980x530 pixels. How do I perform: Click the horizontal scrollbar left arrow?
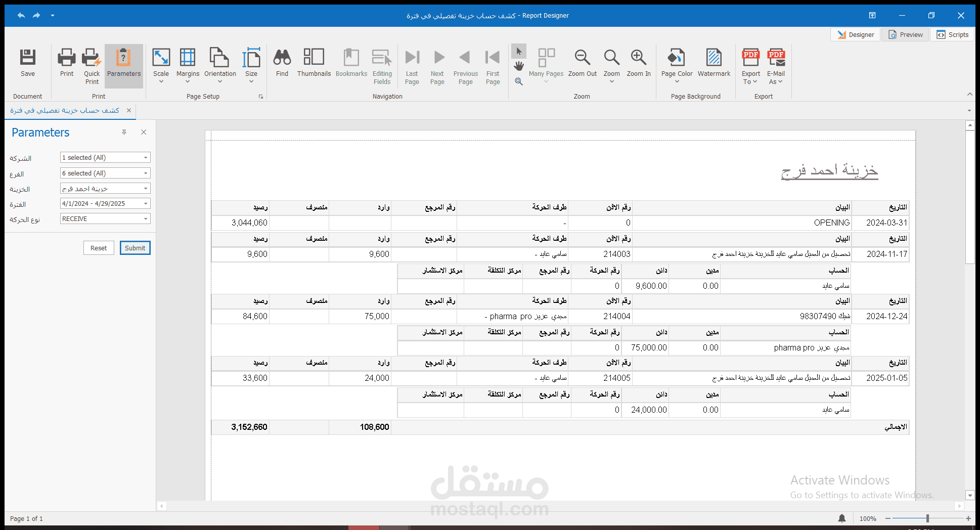(x=162, y=506)
